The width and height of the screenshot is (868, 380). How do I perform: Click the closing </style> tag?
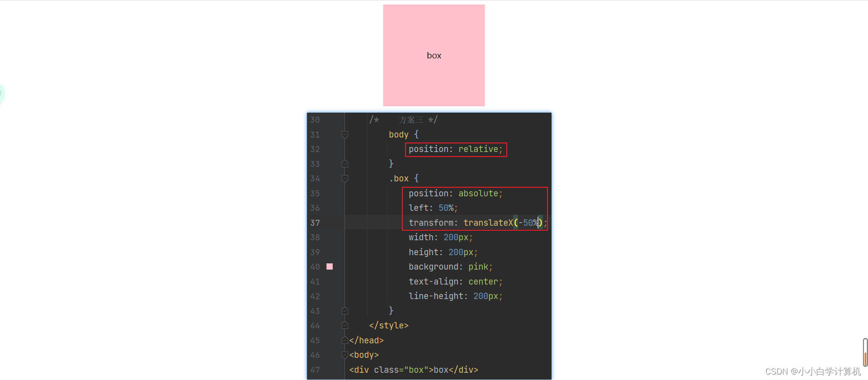389,325
